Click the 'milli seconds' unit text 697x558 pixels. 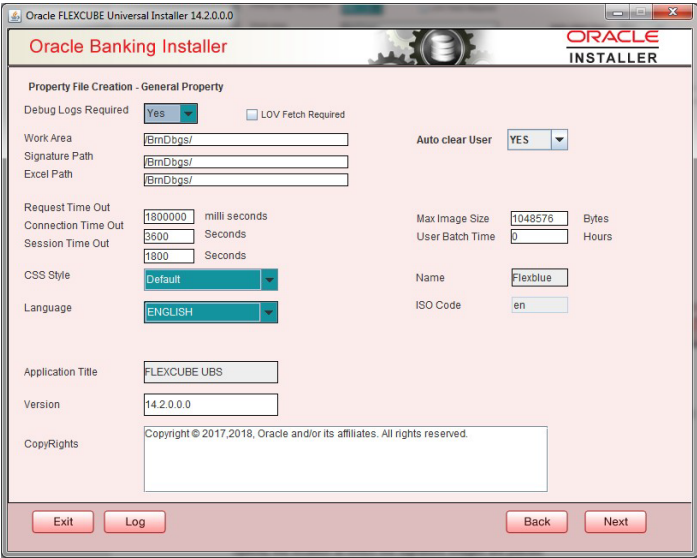tap(236, 216)
